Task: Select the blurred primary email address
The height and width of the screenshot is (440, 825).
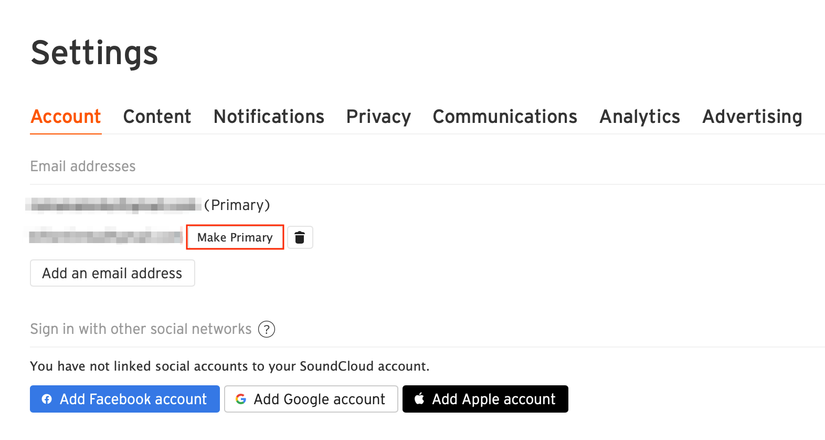Action: [x=114, y=205]
